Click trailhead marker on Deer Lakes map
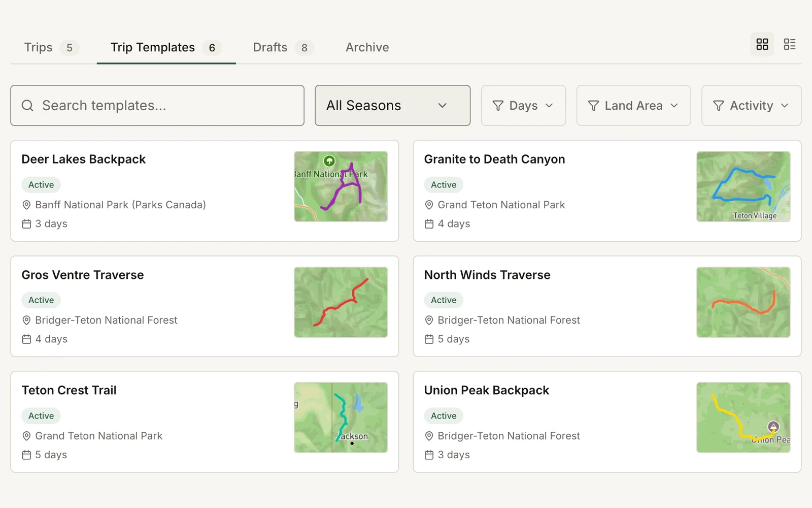The image size is (812, 508). point(329,161)
